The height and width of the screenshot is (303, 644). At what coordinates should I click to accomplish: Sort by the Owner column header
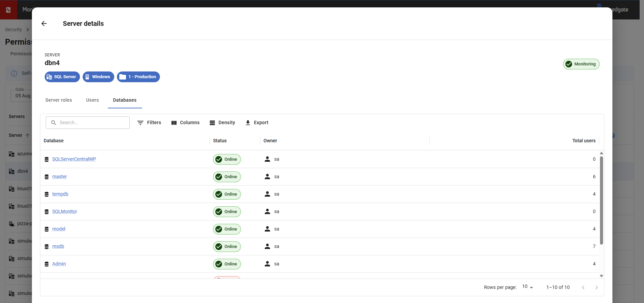(x=270, y=141)
